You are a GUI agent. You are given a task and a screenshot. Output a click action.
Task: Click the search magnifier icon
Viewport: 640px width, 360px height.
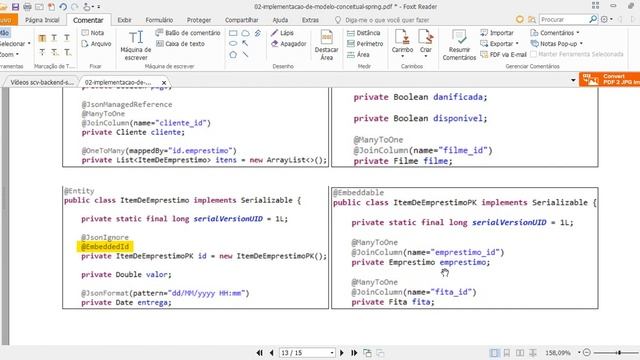coord(593,19)
